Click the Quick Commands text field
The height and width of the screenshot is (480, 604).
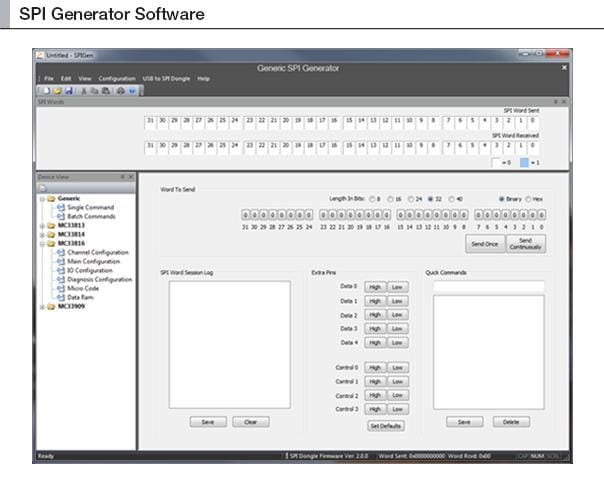click(x=489, y=286)
